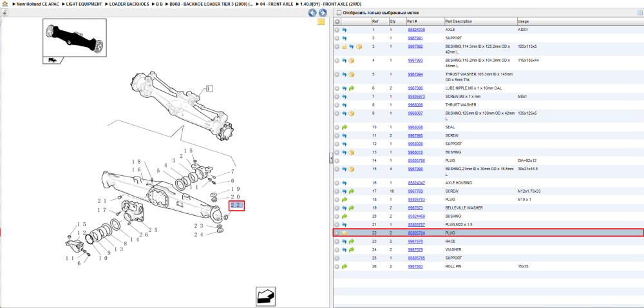Click callout 21 in the exploded diagram
The height and width of the screenshot is (308, 644).
click(x=102, y=201)
